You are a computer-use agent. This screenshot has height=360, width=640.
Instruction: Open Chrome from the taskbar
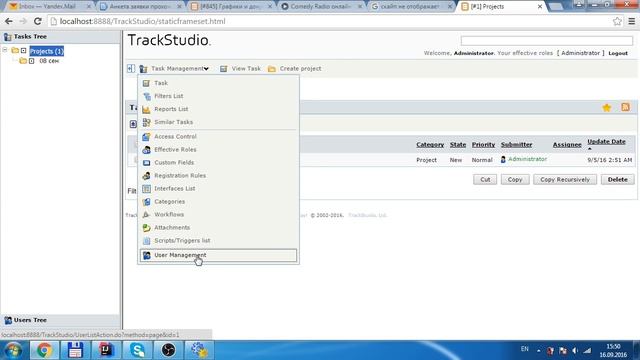[x=44, y=350]
